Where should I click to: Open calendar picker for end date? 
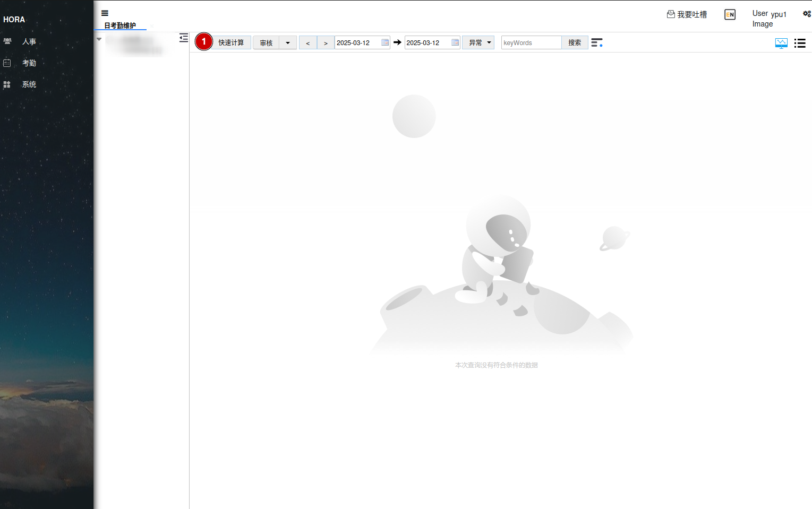455,42
